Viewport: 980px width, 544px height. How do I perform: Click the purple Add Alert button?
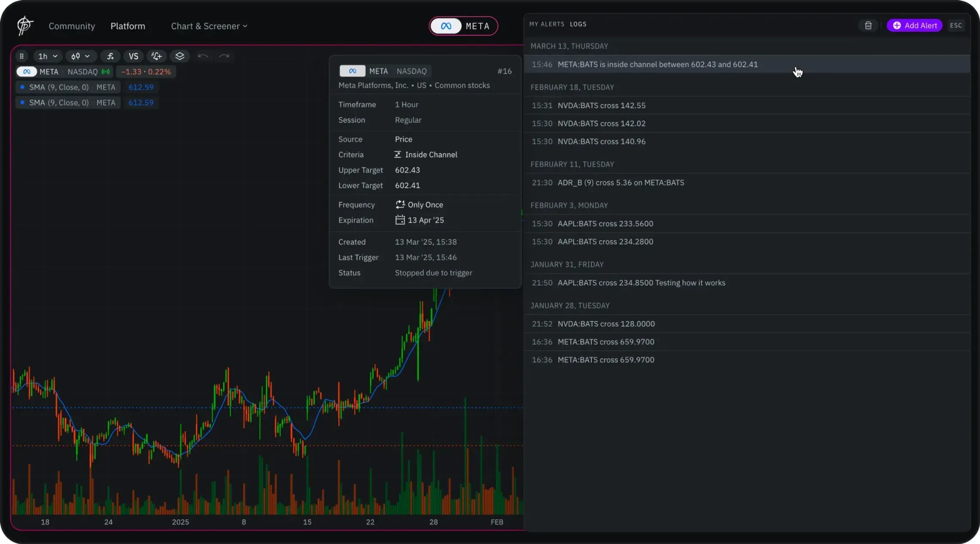pyautogui.click(x=914, y=25)
